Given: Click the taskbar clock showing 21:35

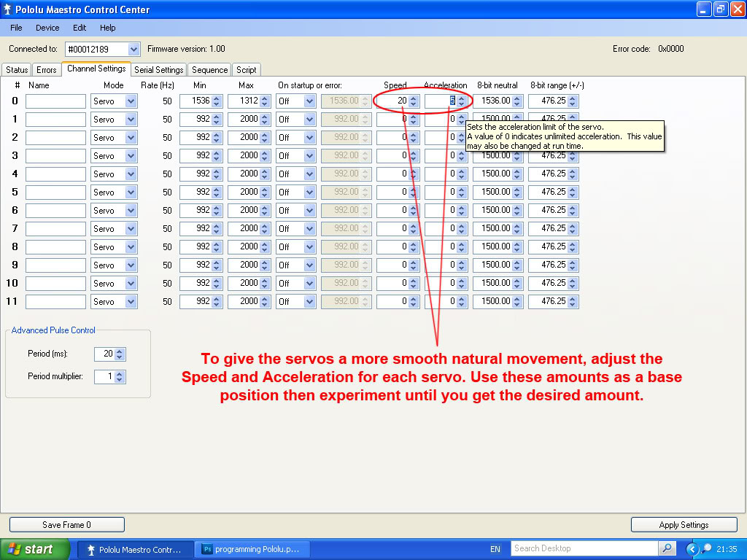Looking at the screenshot, I should pos(727,549).
